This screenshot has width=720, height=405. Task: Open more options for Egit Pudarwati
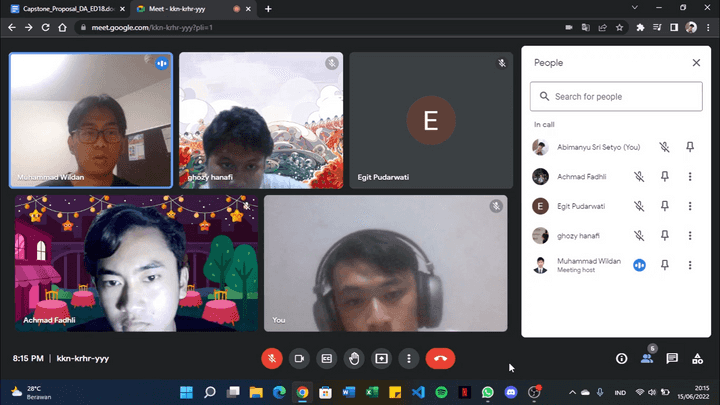(x=690, y=206)
